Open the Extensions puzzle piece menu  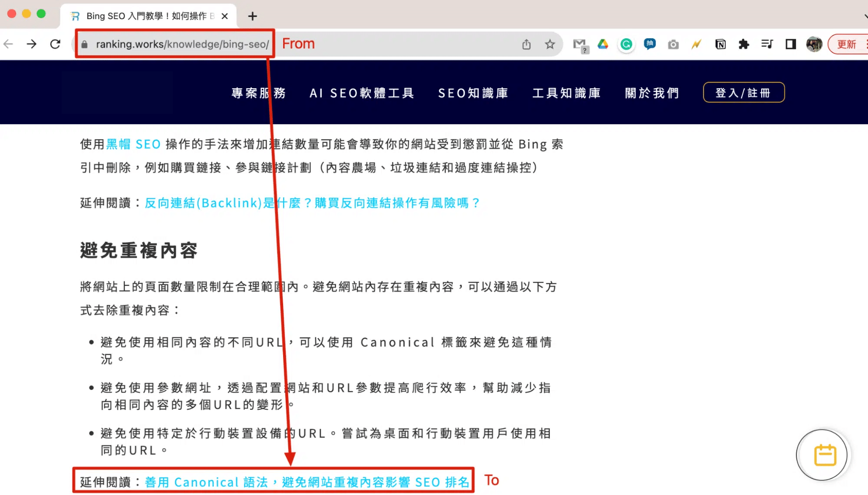(744, 44)
